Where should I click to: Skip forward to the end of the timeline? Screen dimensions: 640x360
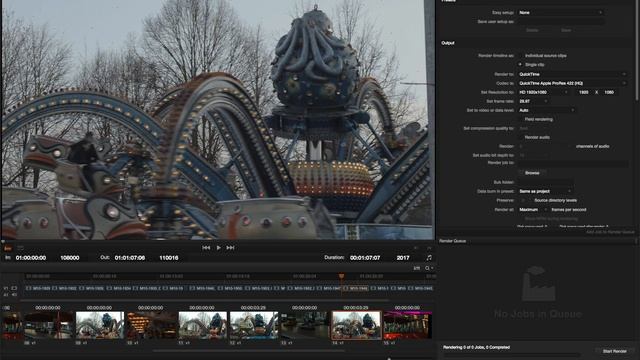[230, 248]
